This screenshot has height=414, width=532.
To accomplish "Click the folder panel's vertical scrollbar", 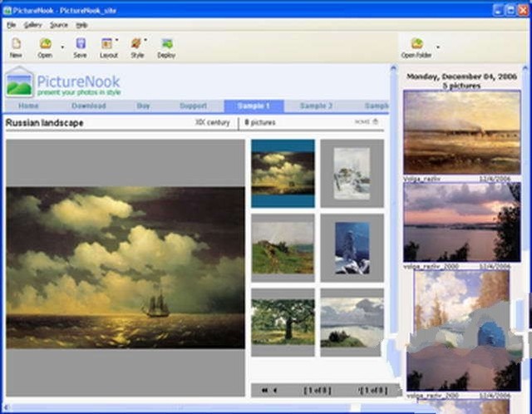I will point(394,233).
